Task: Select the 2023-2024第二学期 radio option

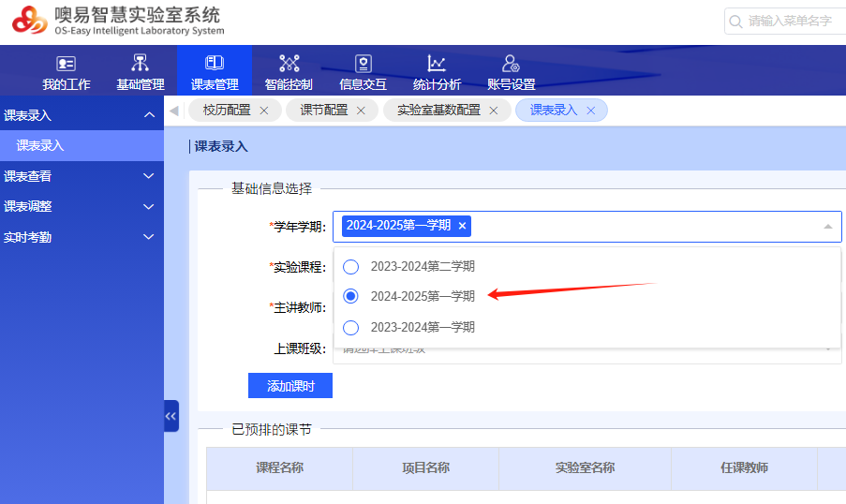Action: pyautogui.click(x=351, y=266)
